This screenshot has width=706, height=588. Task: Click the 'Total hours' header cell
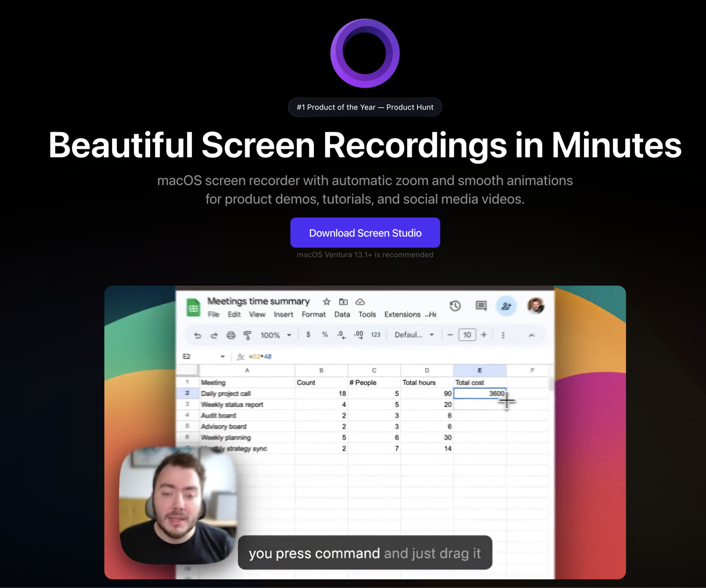pos(427,383)
